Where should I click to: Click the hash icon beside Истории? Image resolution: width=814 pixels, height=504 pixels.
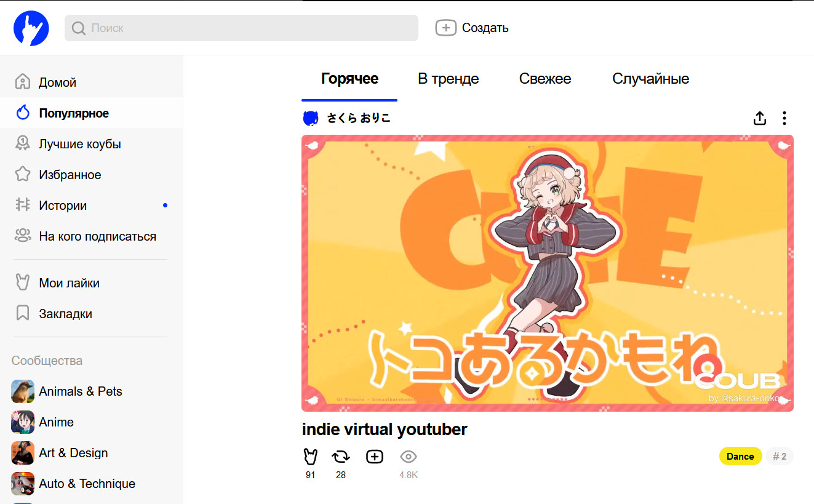click(x=23, y=205)
